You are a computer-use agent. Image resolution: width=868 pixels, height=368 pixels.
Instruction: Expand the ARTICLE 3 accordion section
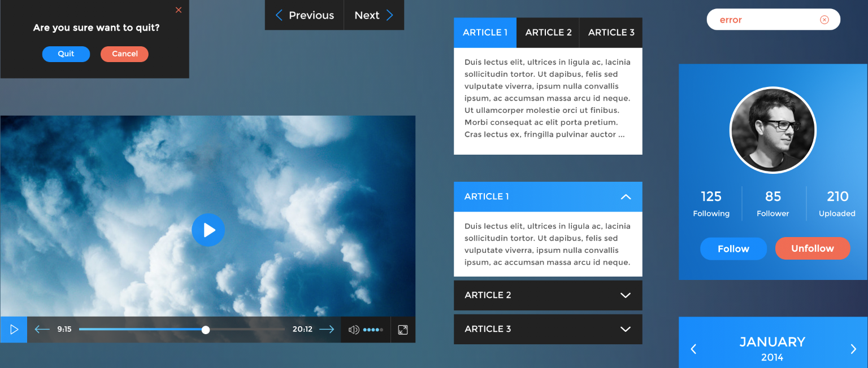(548, 329)
